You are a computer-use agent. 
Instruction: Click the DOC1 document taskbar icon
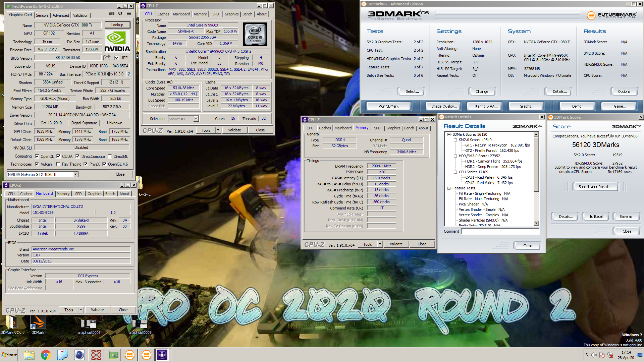63,355
